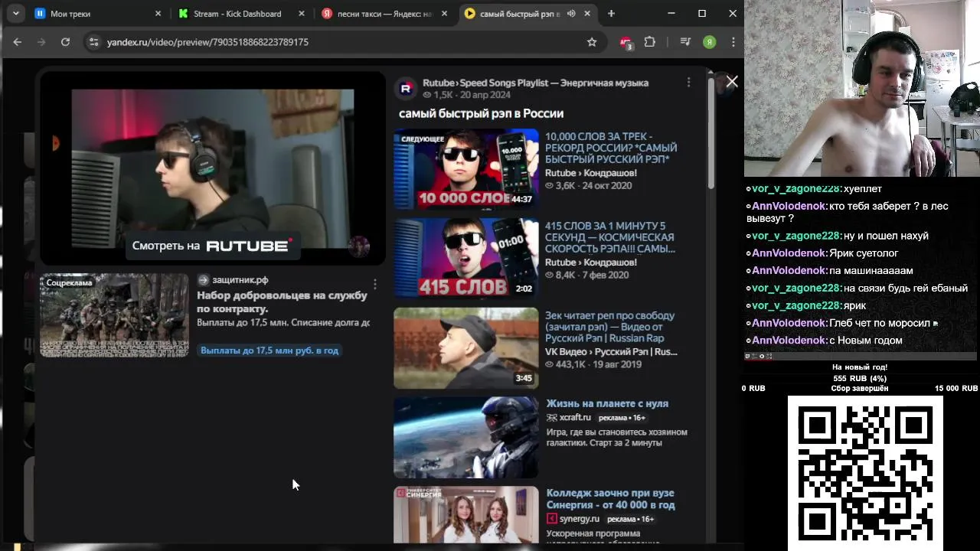View site information icon in address bar

pos(93,42)
